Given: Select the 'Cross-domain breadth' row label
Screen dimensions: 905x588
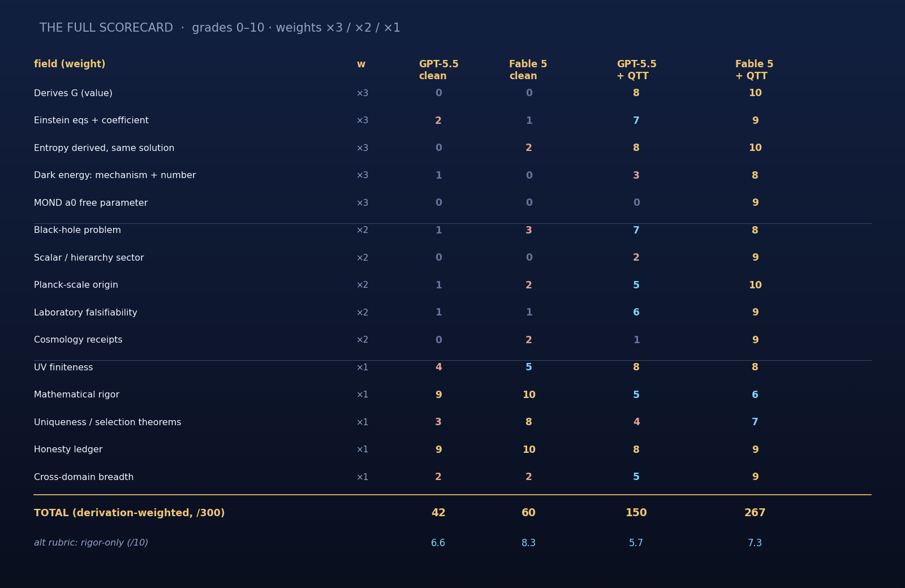Looking at the screenshot, I should [x=84, y=477].
